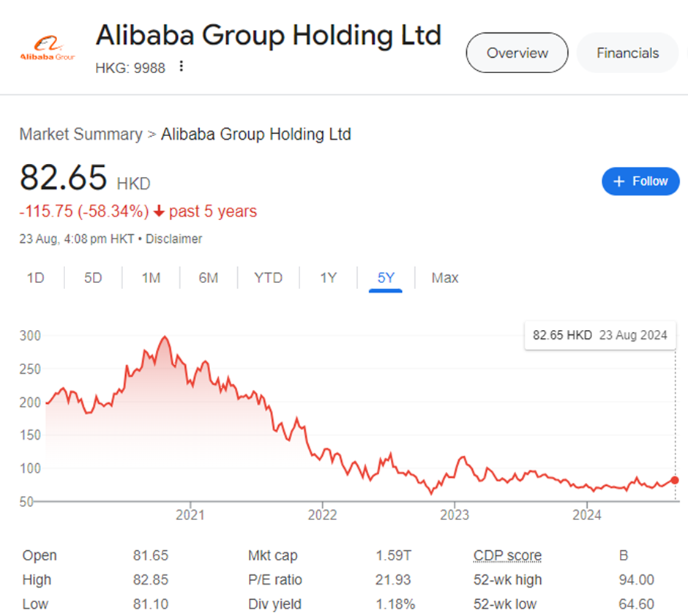Select the 5D time range
Viewport: 688px width, 616px height.
tap(93, 278)
